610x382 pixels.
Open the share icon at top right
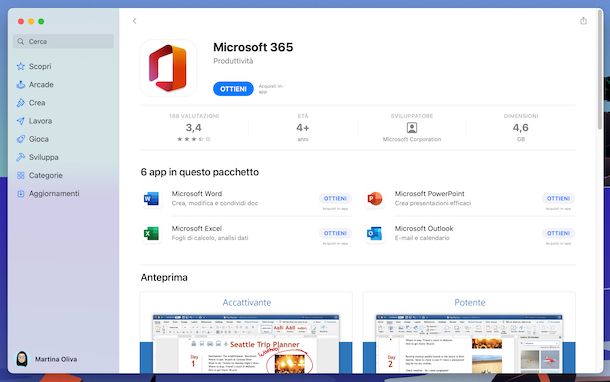tap(583, 21)
